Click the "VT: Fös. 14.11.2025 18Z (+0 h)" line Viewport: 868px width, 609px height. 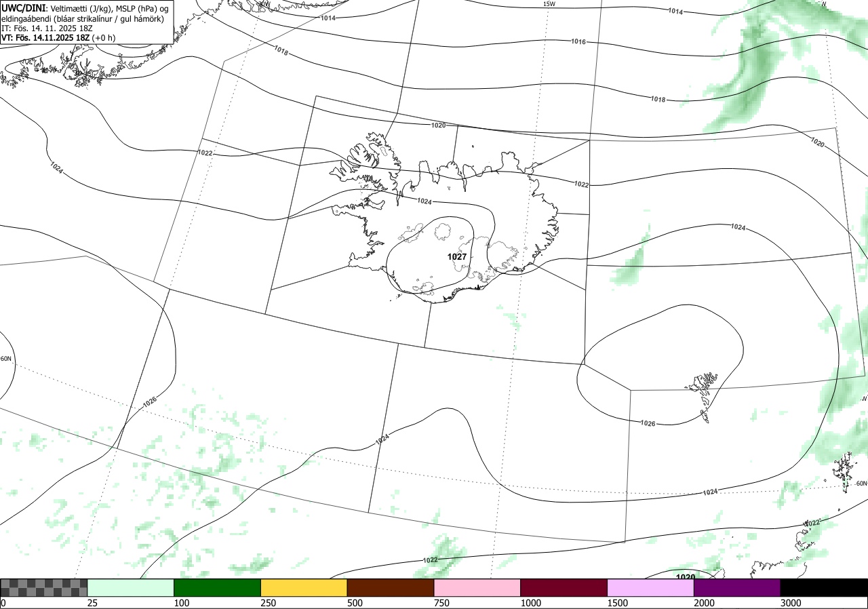point(58,38)
